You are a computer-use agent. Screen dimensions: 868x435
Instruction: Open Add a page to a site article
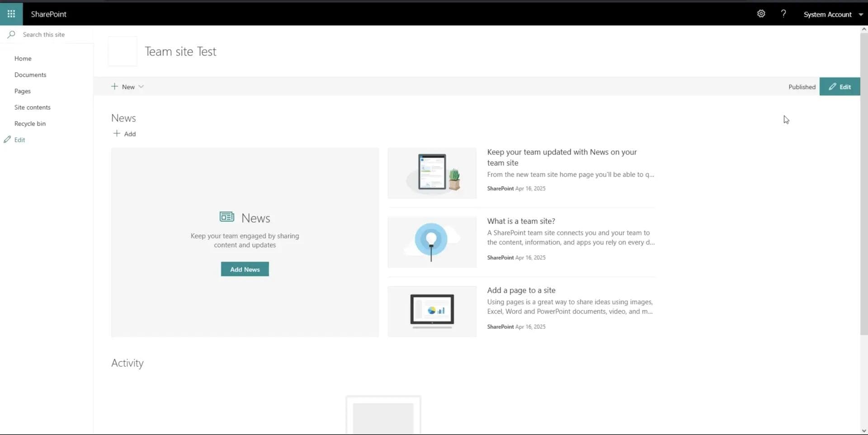pos(521,290)
